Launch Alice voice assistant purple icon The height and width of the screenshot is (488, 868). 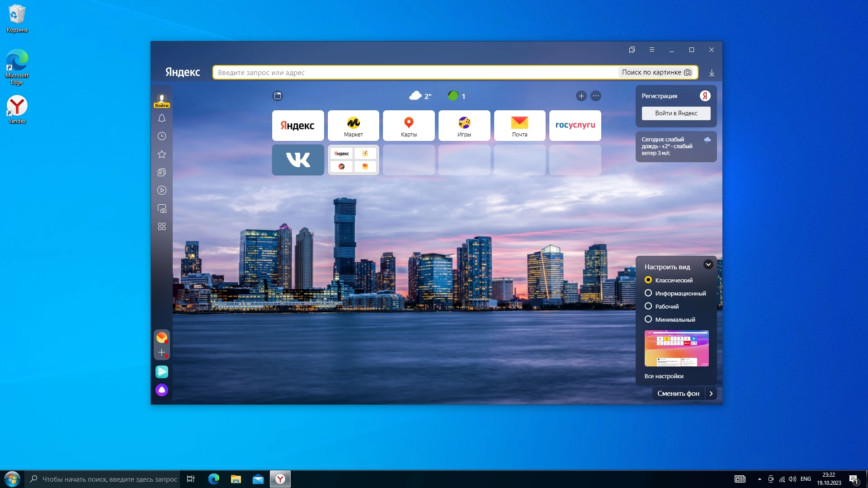coord(162,390)
